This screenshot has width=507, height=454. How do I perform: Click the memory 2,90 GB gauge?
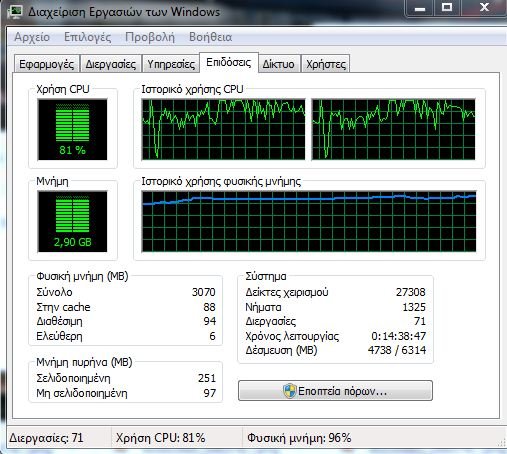tap(73, 221)
